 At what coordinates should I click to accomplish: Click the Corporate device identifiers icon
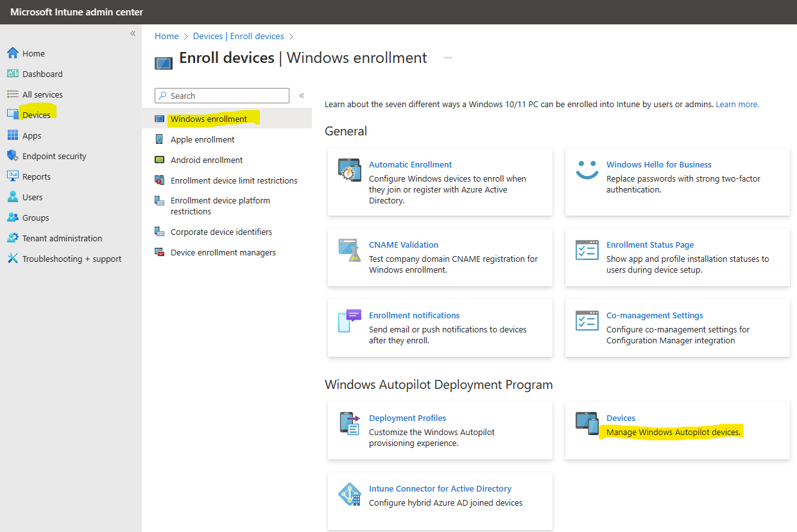(x=160, y=232)
